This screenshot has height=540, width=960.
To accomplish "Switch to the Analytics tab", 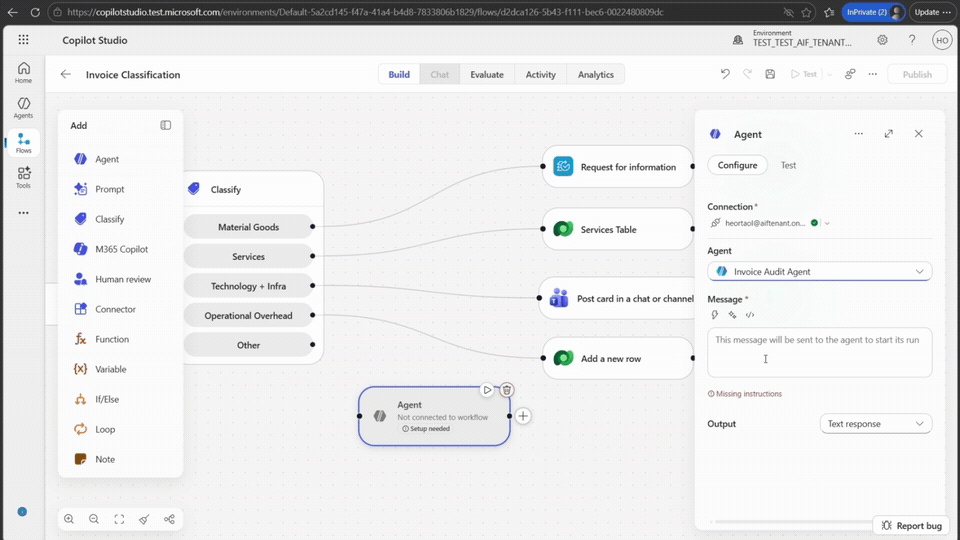I will [596, 75].
